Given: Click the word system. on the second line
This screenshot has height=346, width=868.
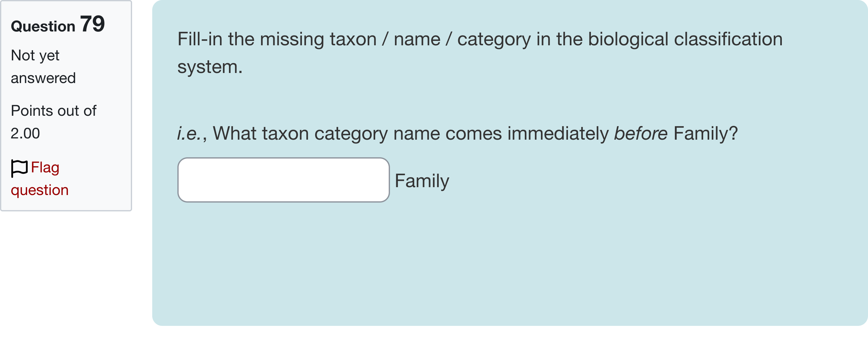Looking at the screenshot, I should click(x=209, y=67).
